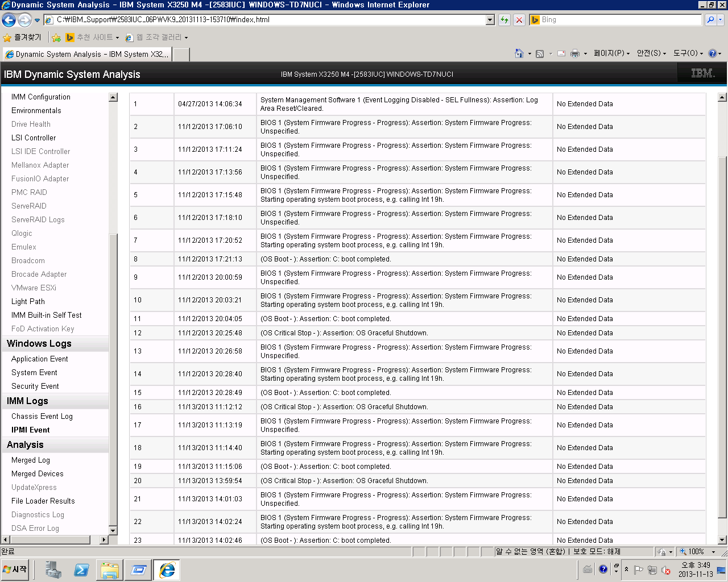The image size is (728, 582).
Task: Open the Light Path sidebar link
Action: coord(28,302)
